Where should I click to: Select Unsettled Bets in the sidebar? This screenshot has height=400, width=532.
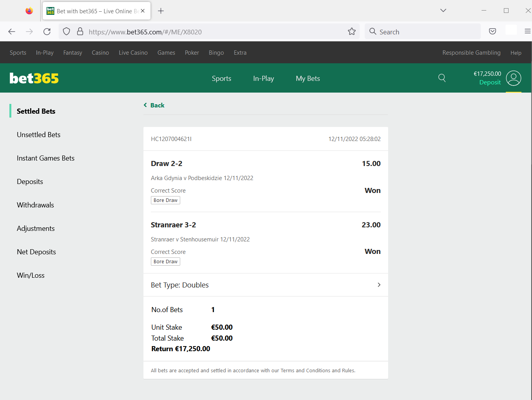click(x=39, y=135)
